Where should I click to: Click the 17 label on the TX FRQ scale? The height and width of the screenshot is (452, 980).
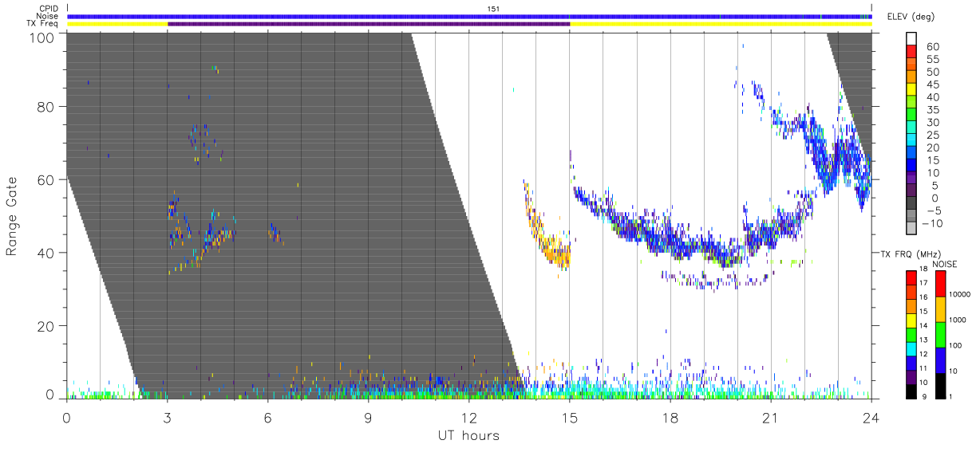click(x=923, y=282)
